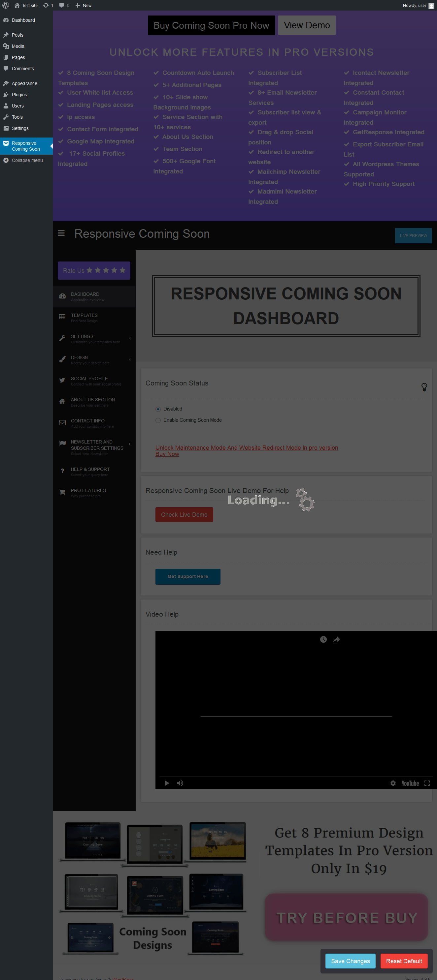The width and height of the screenshot is (437, 980).
Task: Open Appearance in the admin menu
Action: [x=26, y=83]
